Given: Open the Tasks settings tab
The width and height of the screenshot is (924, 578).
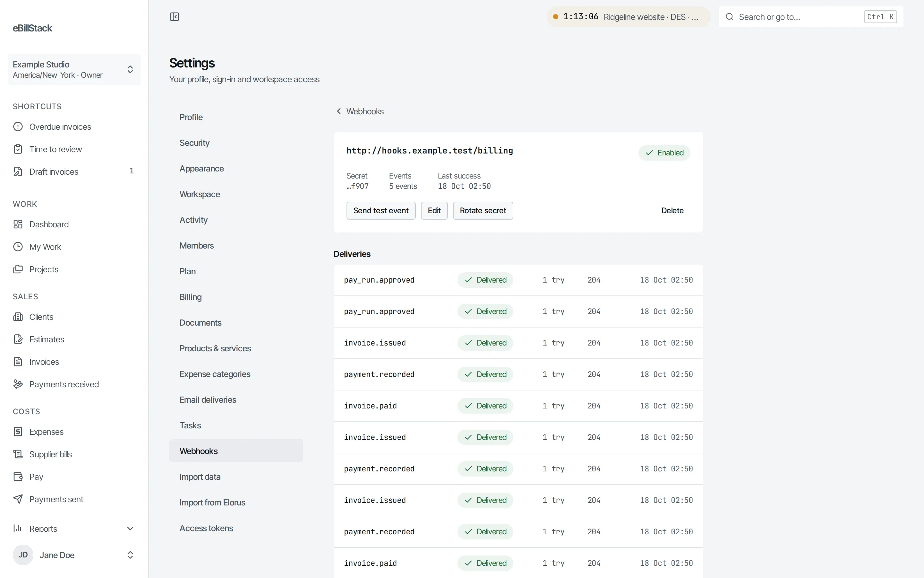Looking at the screenshot, I should click(236, 425).
